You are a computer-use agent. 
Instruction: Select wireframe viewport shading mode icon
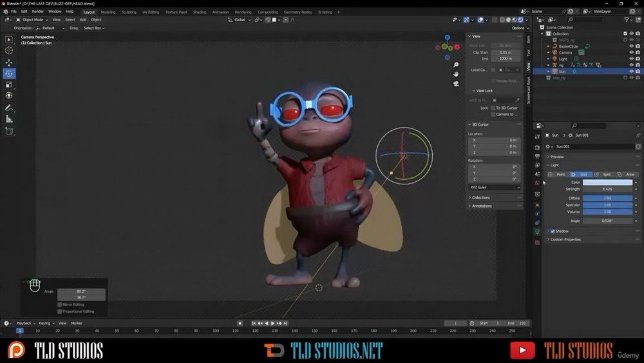pyautogui.click(x=502, y=20)
